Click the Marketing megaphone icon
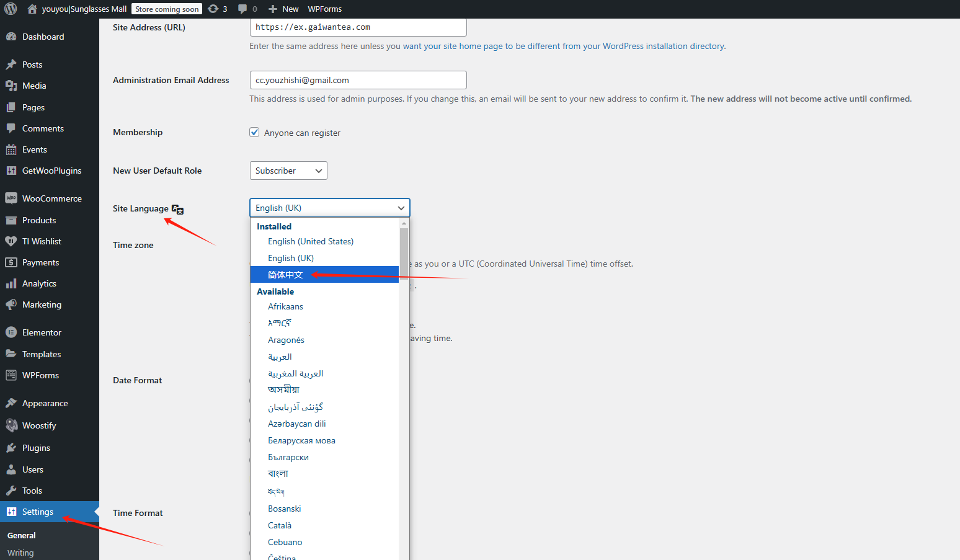The height and width of the screenshot is (560, 960). point(11,304)
